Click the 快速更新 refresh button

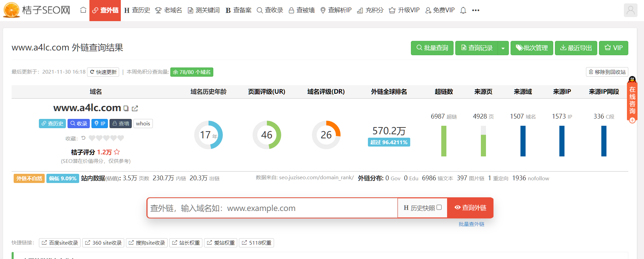[103, 72]
